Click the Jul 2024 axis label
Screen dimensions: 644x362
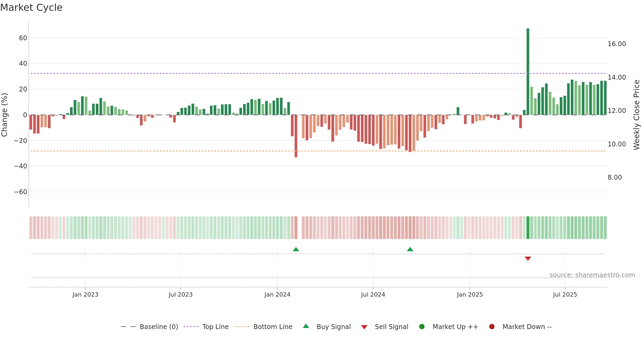373,294
